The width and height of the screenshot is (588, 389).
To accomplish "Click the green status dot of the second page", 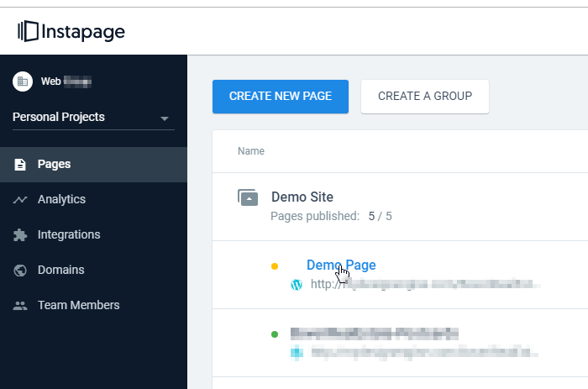I will [275, 334].
